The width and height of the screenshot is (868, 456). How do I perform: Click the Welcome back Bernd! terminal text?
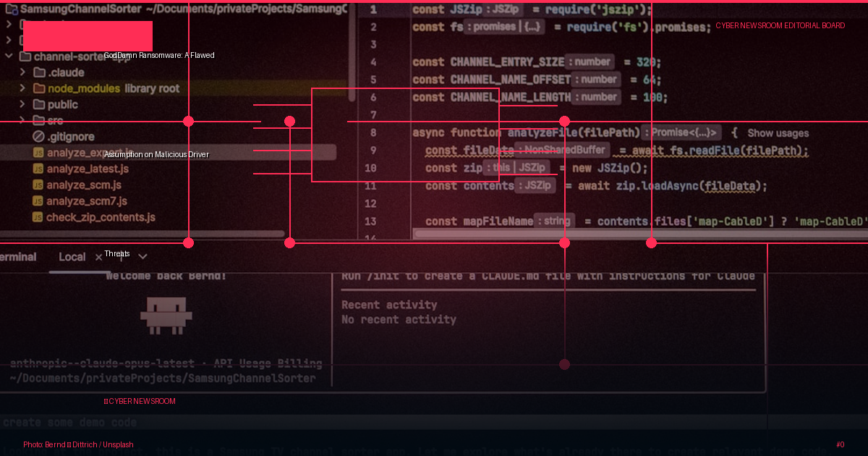[x=166, y=276]
